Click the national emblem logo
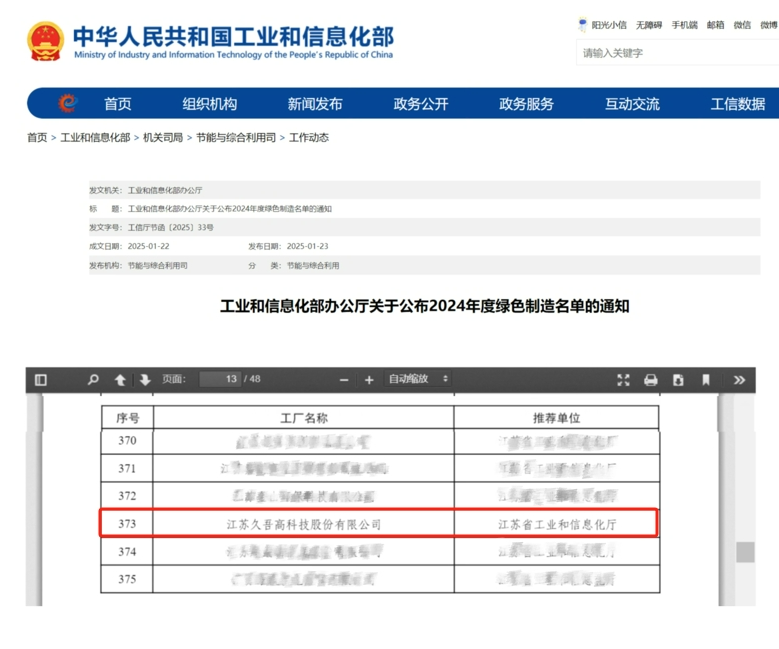This screenshot has width=779, height=649. 45,41
